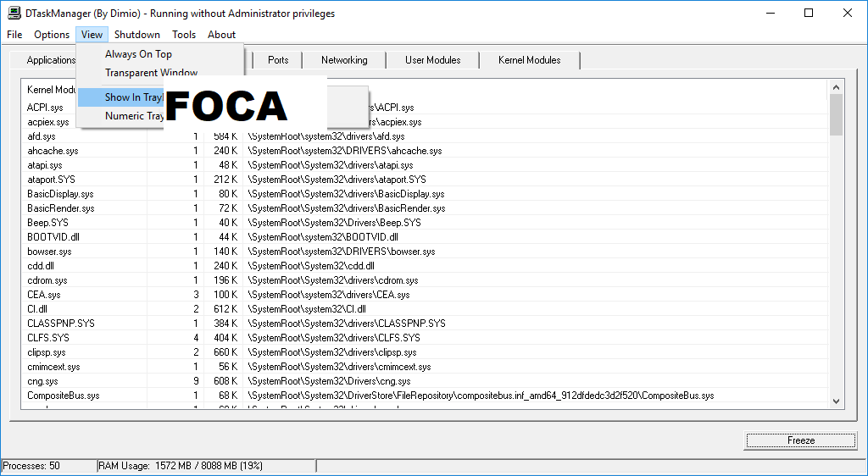Go to the User Modules tab
This screenshot has height=476, width=868.
tap(433, 59)
